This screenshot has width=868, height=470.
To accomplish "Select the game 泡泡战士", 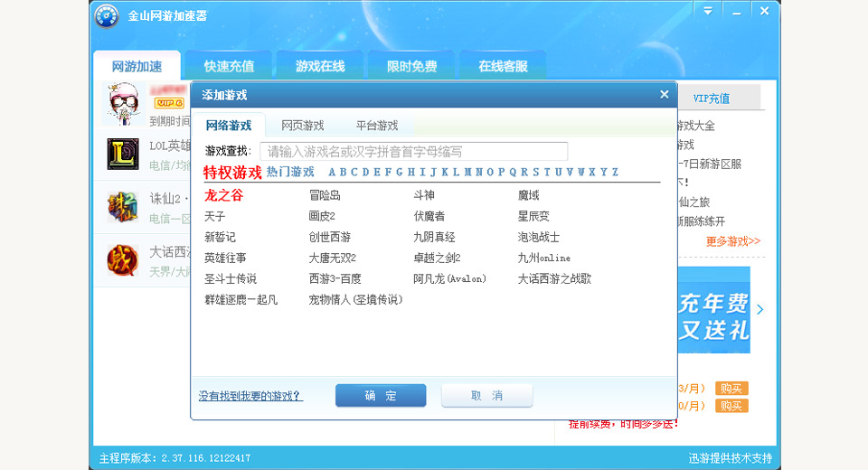I will pyautogui.click(x=538, y=238).
